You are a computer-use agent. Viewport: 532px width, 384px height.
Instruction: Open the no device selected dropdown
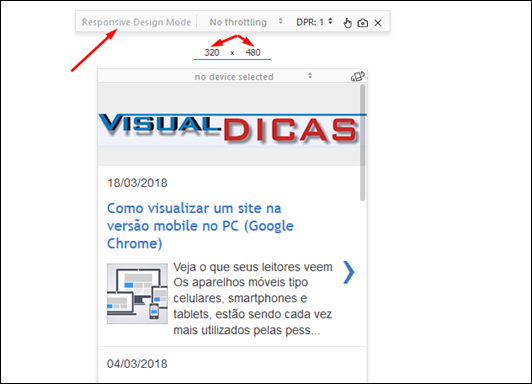coord(253,77)
